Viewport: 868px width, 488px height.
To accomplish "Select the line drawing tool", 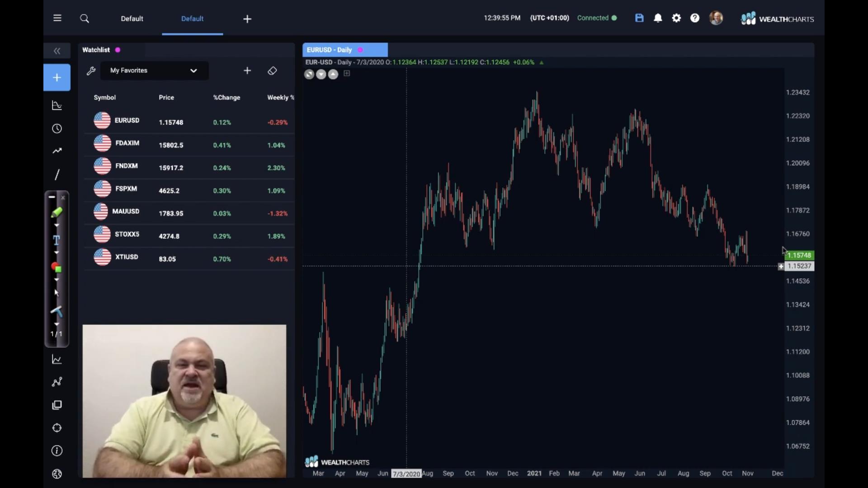I will pos(57,175).
